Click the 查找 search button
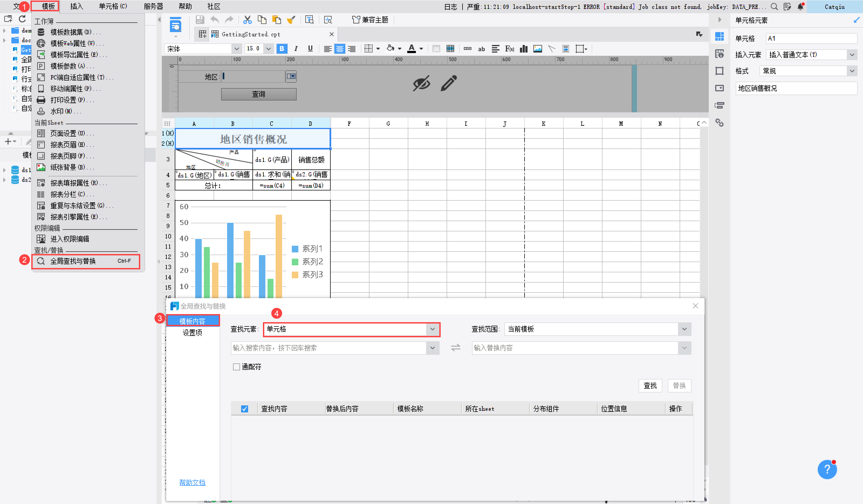This screenshot has height=504, width=863. click(x=650, y=386)
